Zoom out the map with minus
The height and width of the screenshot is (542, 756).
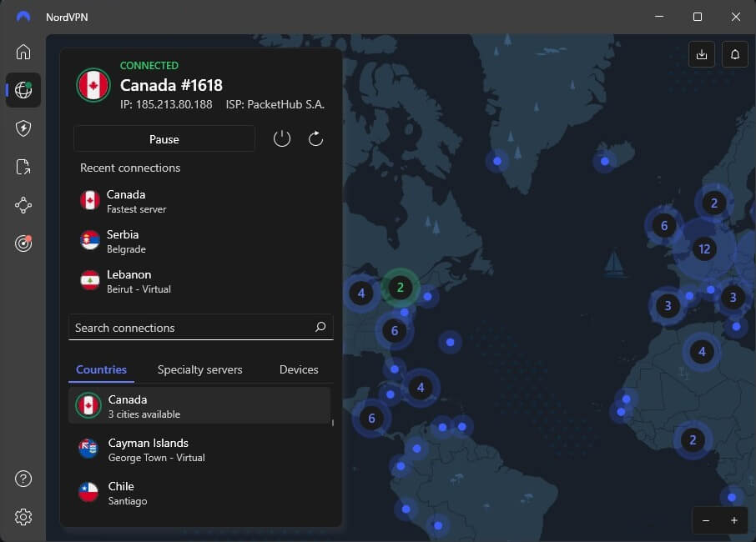(706, 520)
